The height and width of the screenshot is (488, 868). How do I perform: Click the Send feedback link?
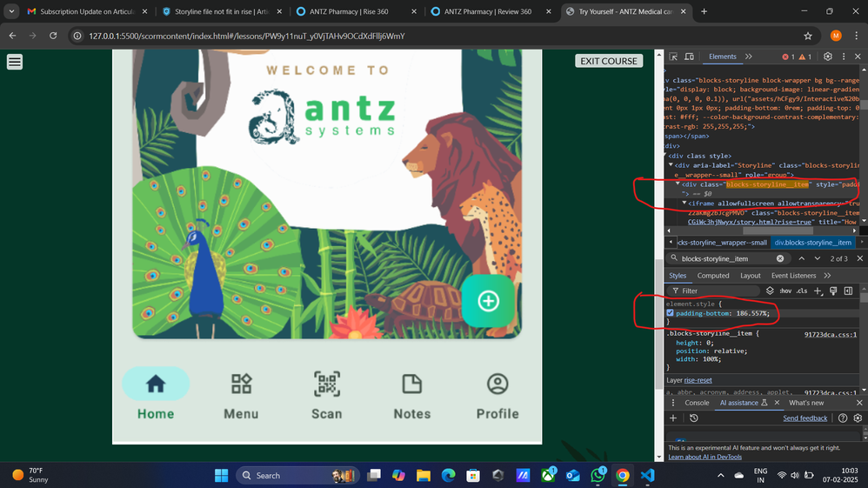[x=805, y=418]
